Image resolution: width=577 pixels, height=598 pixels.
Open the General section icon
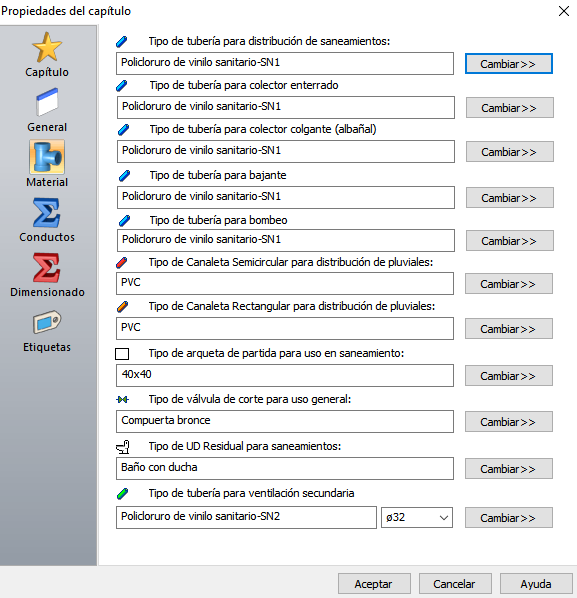point(47,102)
